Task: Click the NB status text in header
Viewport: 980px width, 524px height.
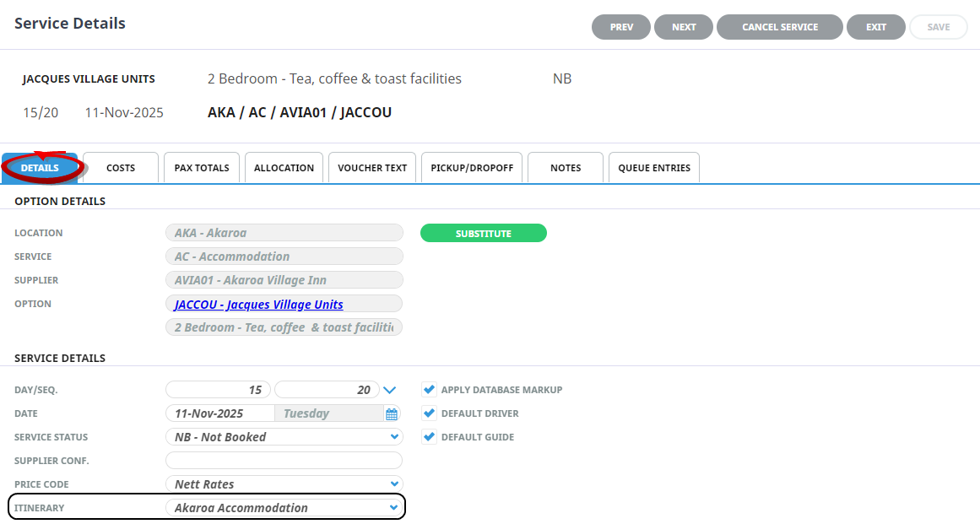Action: (562, 78)
